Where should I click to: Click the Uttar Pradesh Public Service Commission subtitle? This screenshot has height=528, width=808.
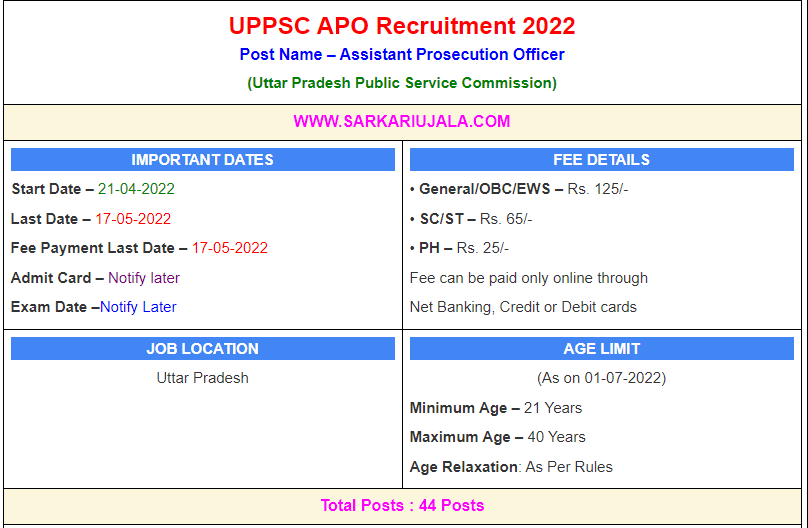[x=402, y=83]
